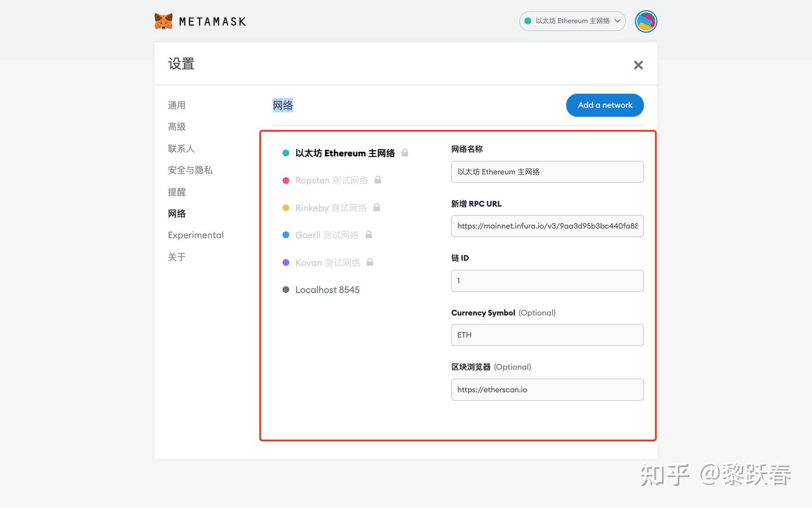This screenshot has width=812, height=508.
Task: Click the lock icon beside Kovan 测试网络
Action: click(x=370, y=262)
